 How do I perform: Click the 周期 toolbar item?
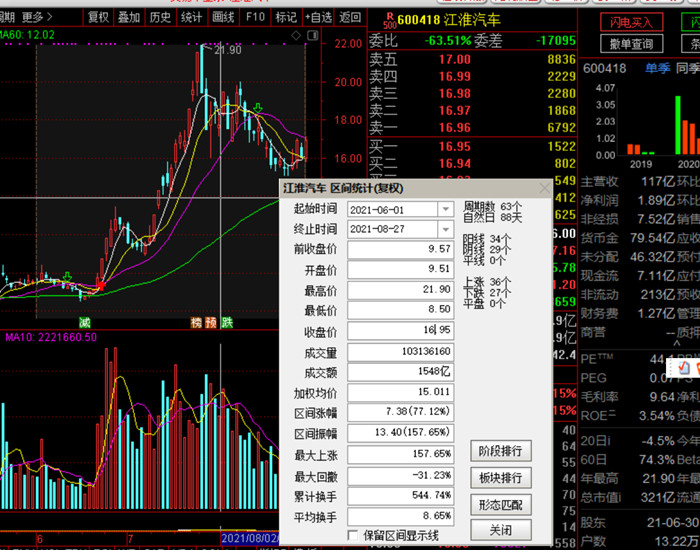pyautogui.click(x=7, y=17)
